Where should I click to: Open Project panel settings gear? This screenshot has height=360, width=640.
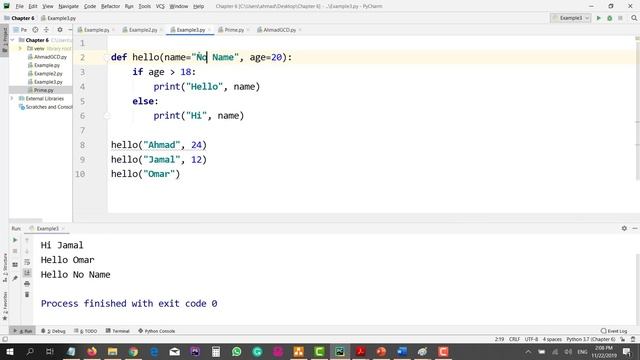[x=60, y=30]
